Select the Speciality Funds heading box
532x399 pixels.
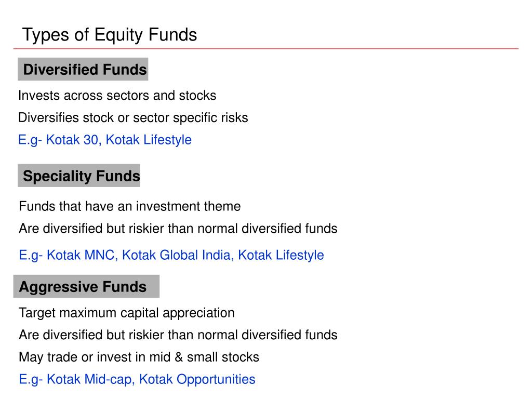[x=79, y=176]
